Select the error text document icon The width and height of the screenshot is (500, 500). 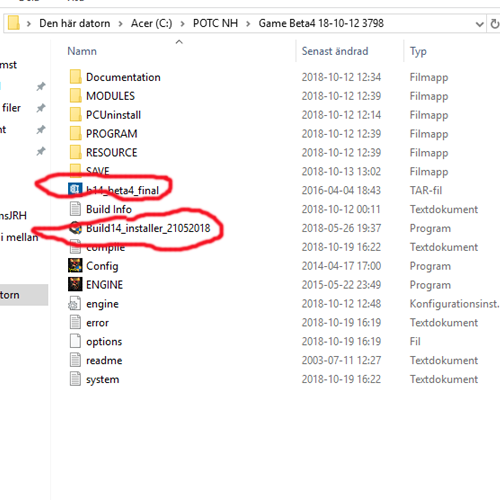[x=75, y=322]
